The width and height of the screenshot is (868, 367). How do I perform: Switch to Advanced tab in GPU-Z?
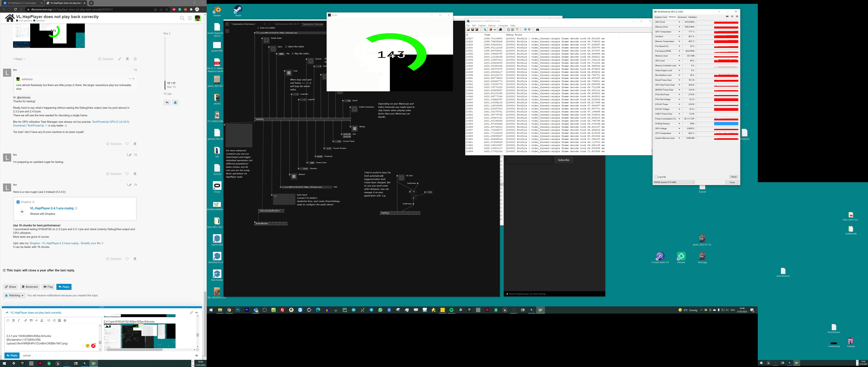682,17
